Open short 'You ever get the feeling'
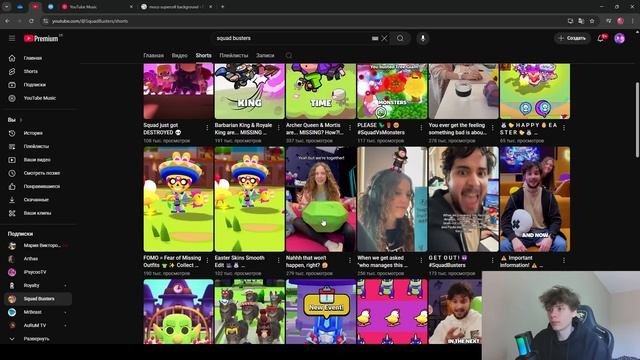 coord(463,91)
